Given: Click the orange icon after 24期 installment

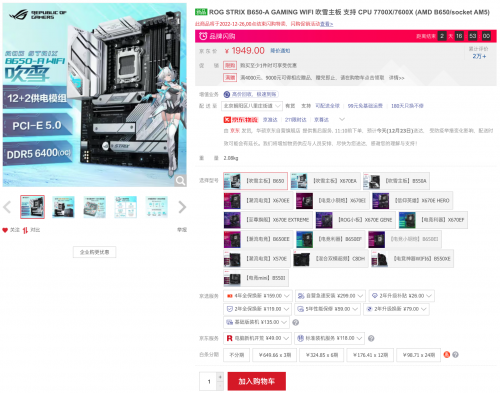Looking at the screenshot, I should click(447, 355).
